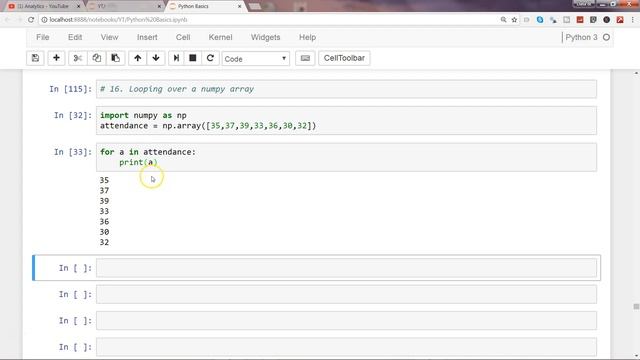The image size is (640, 360).
Task: Open the Help menu
Action: click(x=307, y=37)
